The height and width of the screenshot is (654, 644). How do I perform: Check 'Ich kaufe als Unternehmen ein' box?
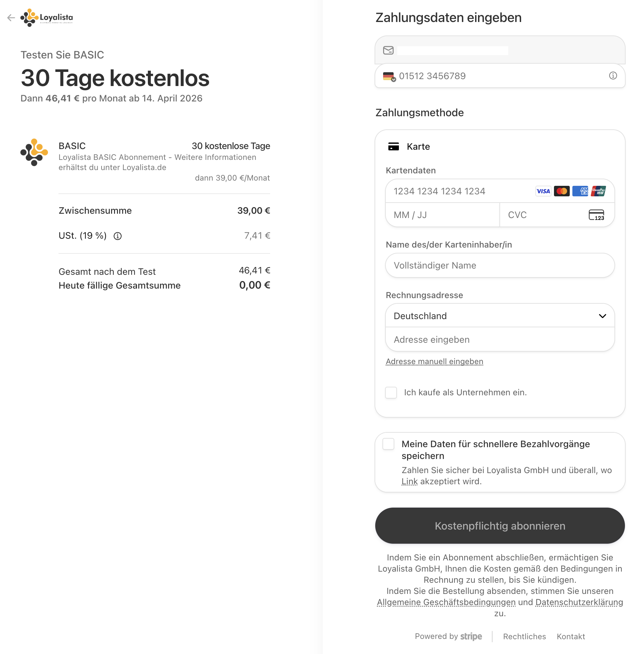(x=391, y=393)
